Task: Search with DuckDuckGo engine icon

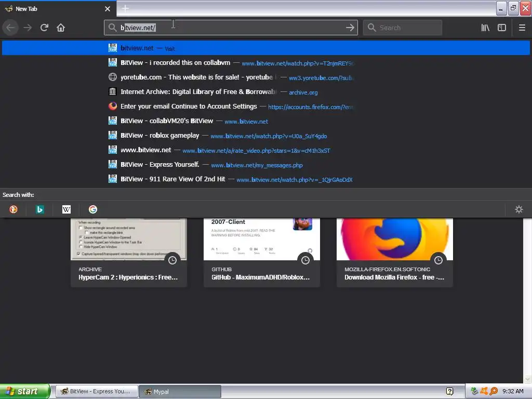Action: point(13,209)
